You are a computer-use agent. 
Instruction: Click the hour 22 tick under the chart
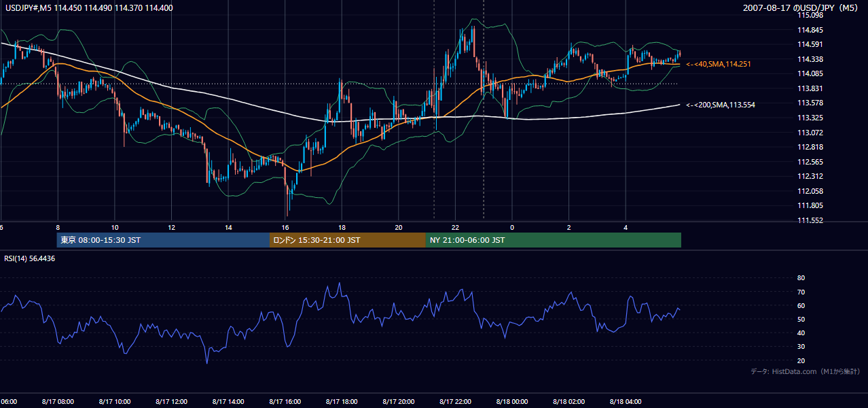[455, 227]
